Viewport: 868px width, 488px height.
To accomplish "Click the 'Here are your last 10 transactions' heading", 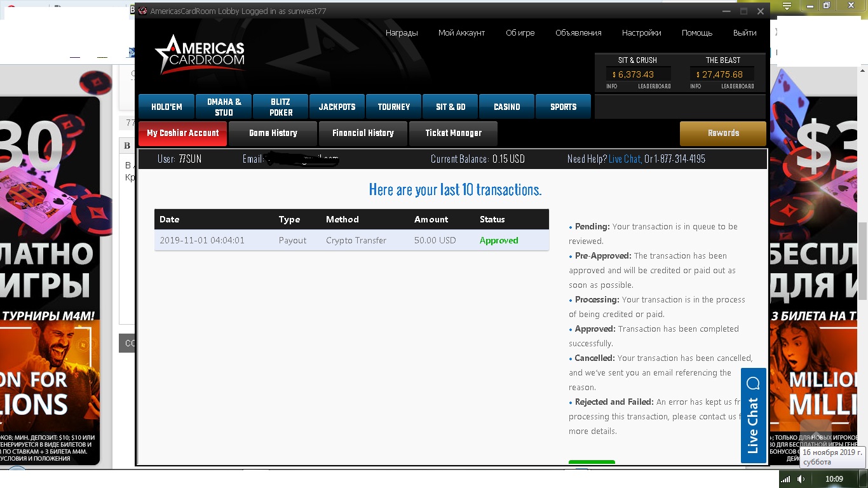I will pyautogui.click(x=455, y=189).
